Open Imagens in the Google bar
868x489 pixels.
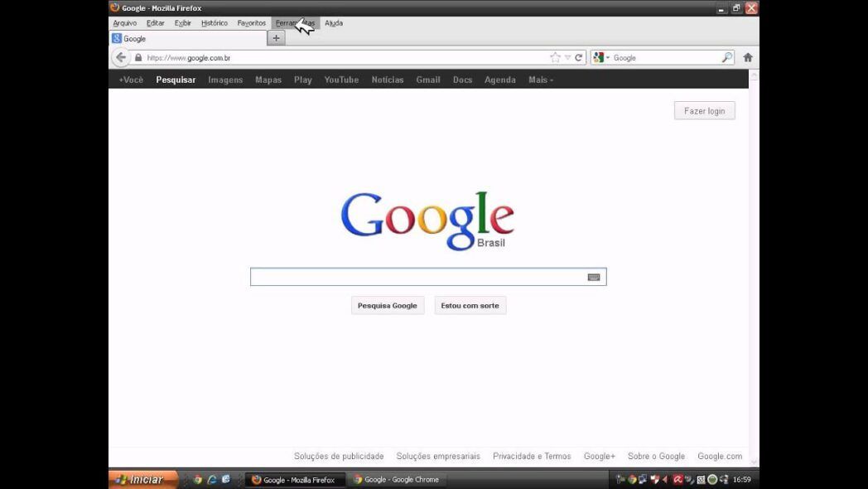(x=225, y=80)
